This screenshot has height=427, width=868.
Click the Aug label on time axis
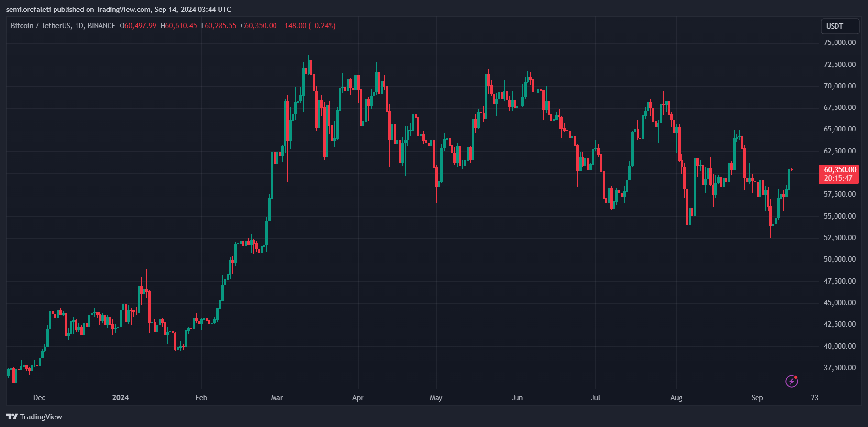tap(676, 398)
